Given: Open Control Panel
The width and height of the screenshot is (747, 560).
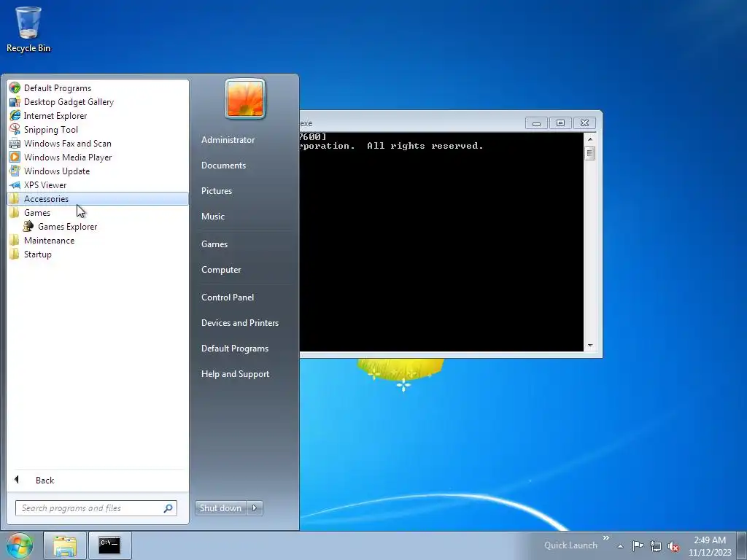Looking at the screenshot, I should point(228,297).
